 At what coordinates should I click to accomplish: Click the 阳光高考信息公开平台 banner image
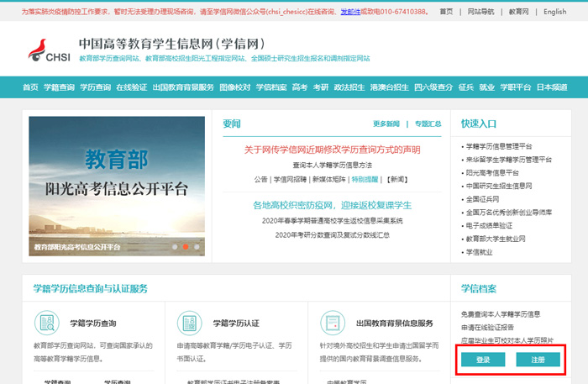(112, 186)
